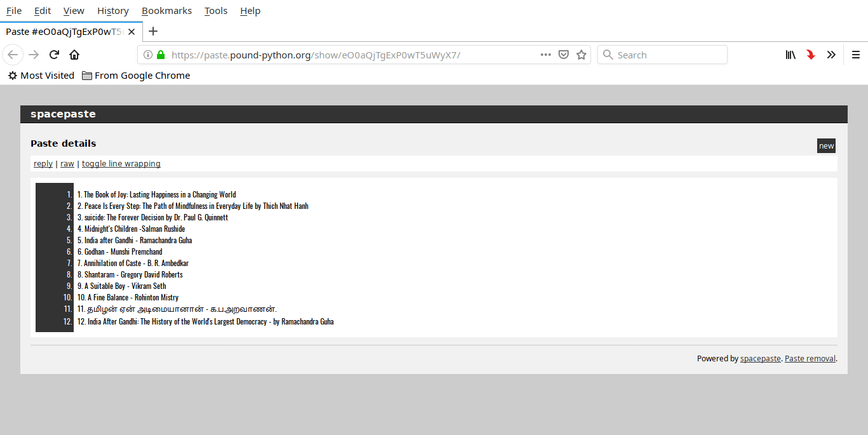The width and height of the screenshot is (868, 435).
Task: Click the raw paste link
Action: (x=67, y=164)
